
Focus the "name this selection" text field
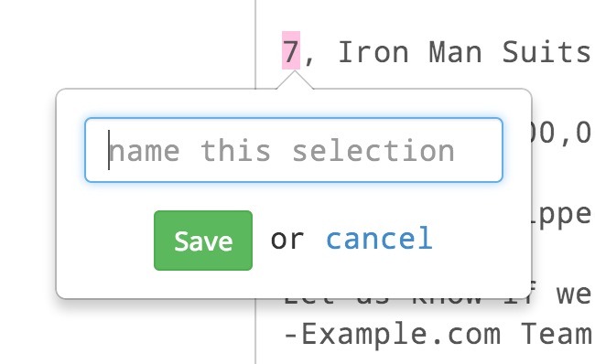pyautogui.click(x=294, y=150)
